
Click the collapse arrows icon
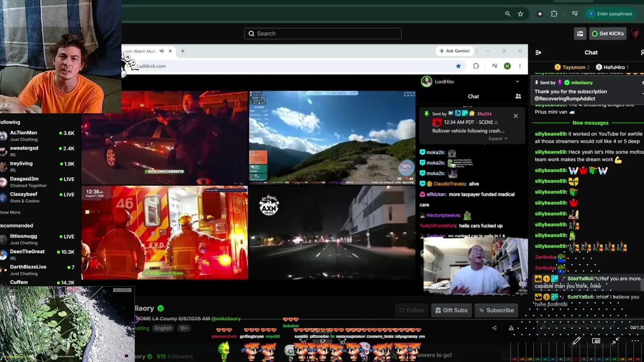(615, 341)
